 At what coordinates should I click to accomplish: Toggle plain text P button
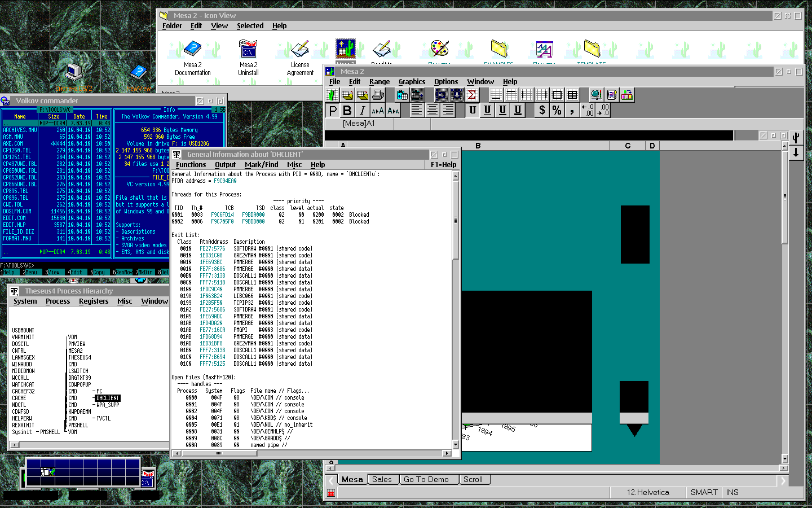(x=333, y=111)
